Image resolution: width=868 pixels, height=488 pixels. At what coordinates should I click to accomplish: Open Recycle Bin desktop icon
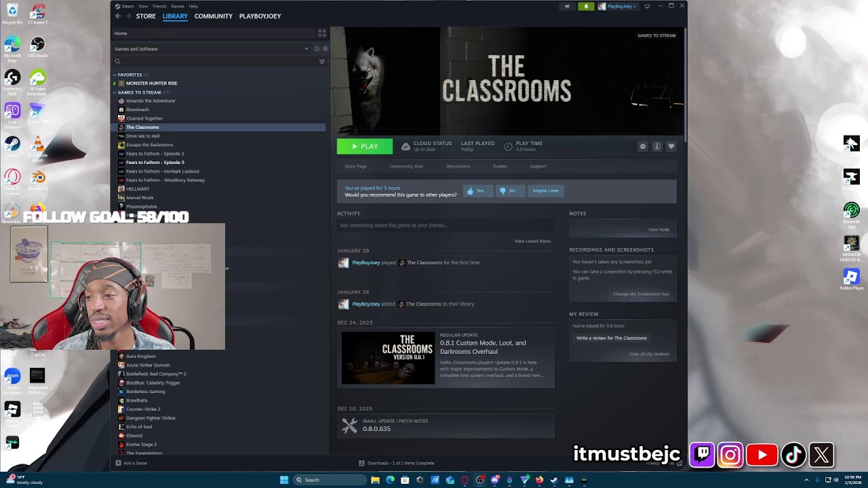[12, 14]
